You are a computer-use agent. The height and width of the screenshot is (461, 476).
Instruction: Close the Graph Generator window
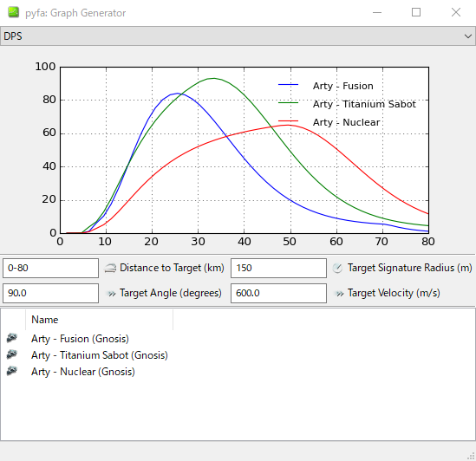(x=456, y=12)
